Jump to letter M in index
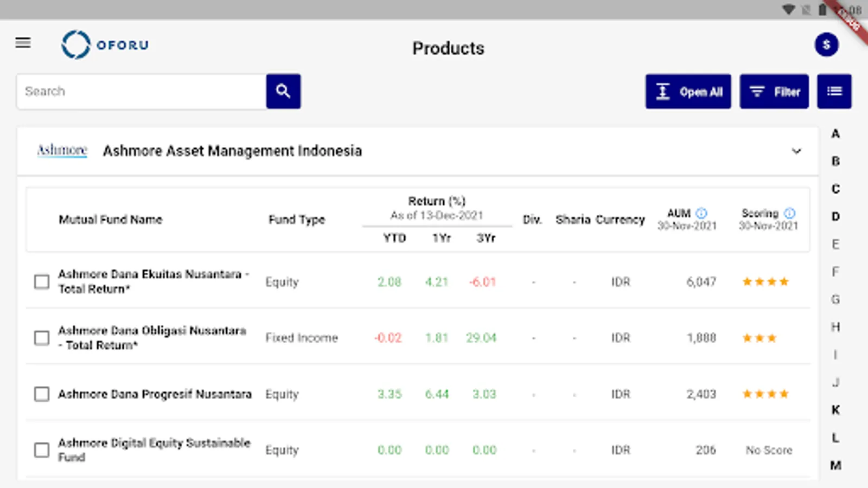 (x=835, y=465)
